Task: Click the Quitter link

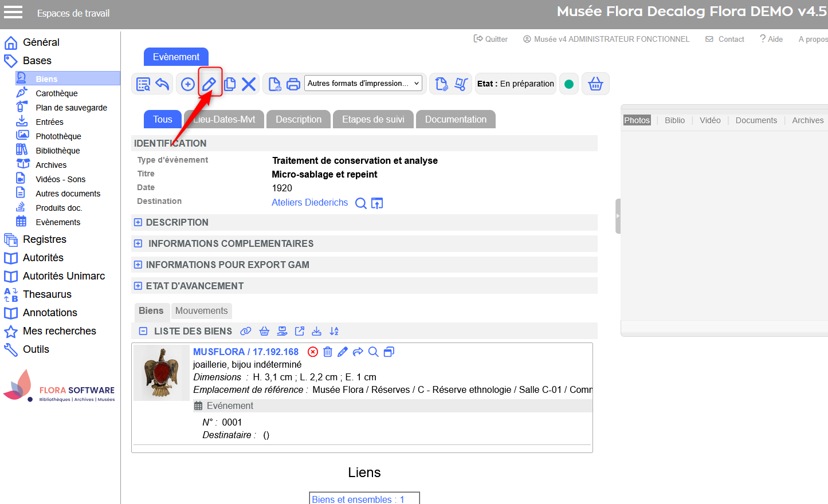Action: 490,39
